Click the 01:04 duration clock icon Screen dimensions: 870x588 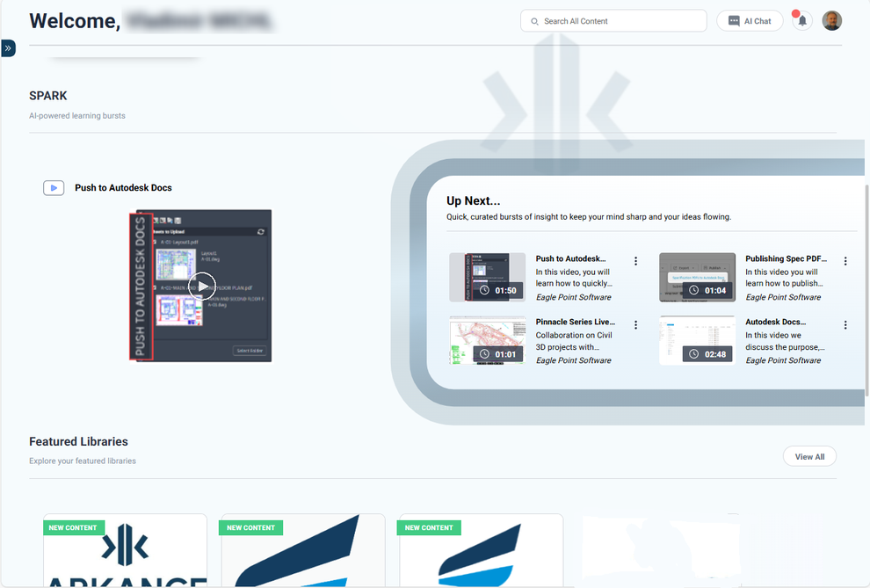click(693, 291)
